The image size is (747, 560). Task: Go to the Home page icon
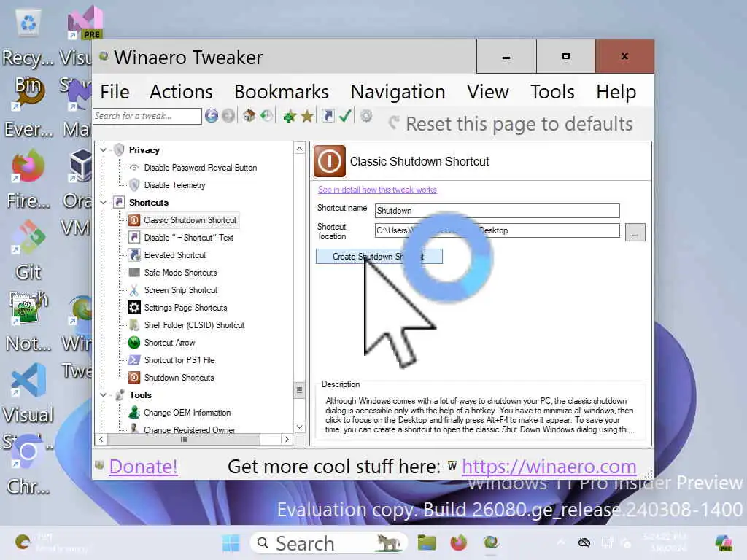pos(249,116)
